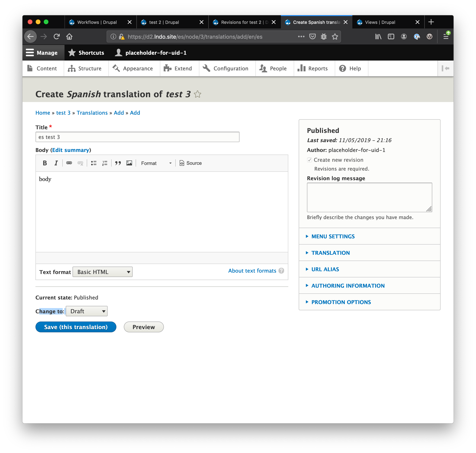The height and width of the screenshot is (453, 476).
Task: Insert a numbered list
Action: (105, 163)
